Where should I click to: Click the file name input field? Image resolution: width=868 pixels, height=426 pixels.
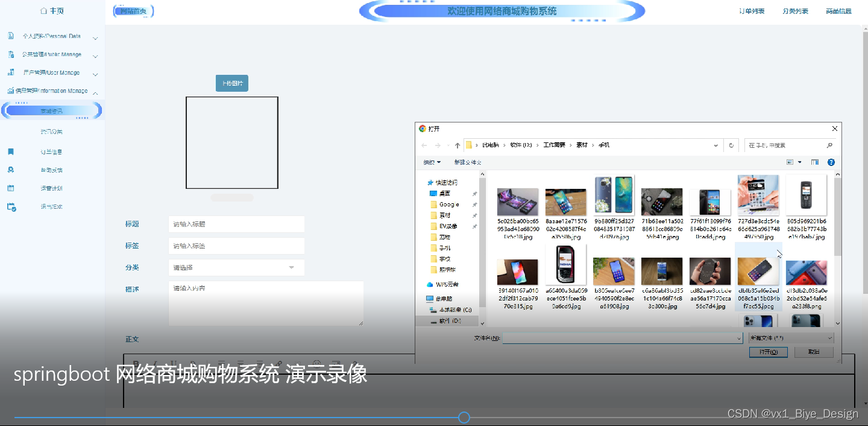(x=619, y=339)
